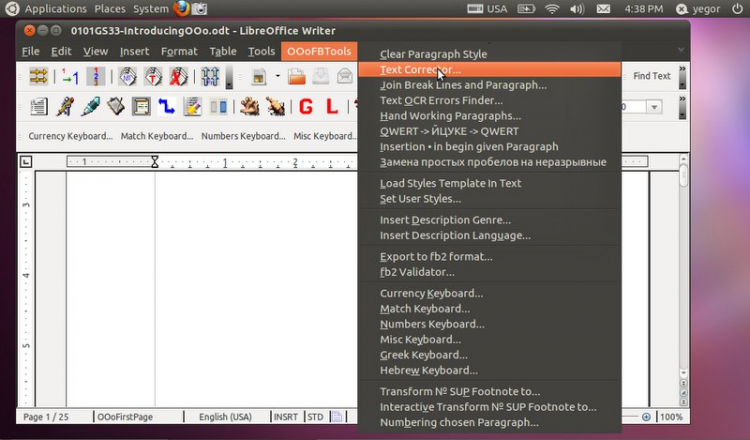
Task: Toggle STD selection mode in status bar
Action: 315,417
